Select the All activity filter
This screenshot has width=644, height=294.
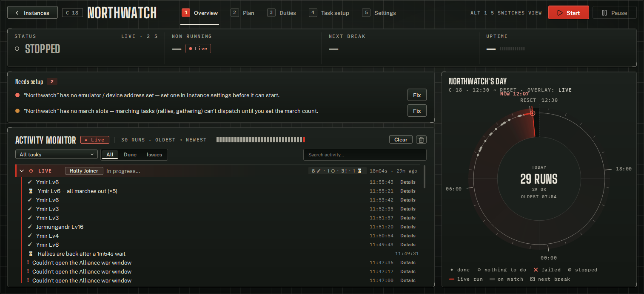[110, 155]
